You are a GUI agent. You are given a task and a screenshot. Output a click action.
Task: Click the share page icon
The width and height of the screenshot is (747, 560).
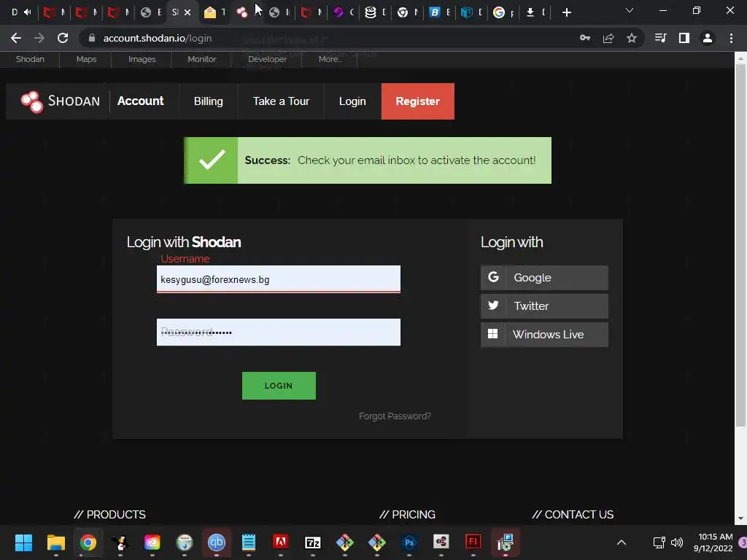coord(608,38)
